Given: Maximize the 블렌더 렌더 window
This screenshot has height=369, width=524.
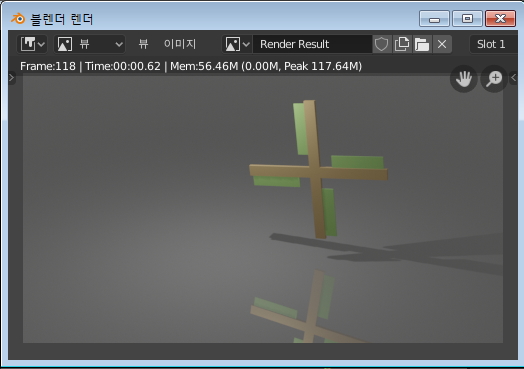Looking at the screenshot, I should click(x=467, y=18).
